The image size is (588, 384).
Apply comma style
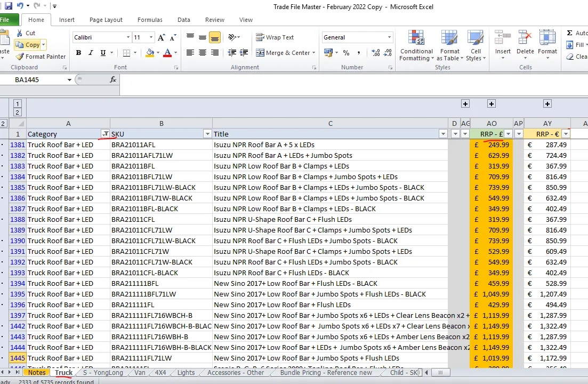tap(358, 53)
